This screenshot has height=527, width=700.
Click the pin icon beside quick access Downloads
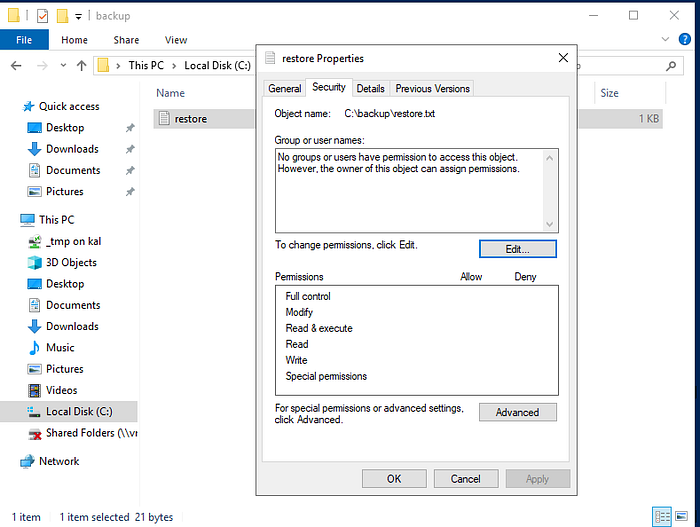[130, 149]
